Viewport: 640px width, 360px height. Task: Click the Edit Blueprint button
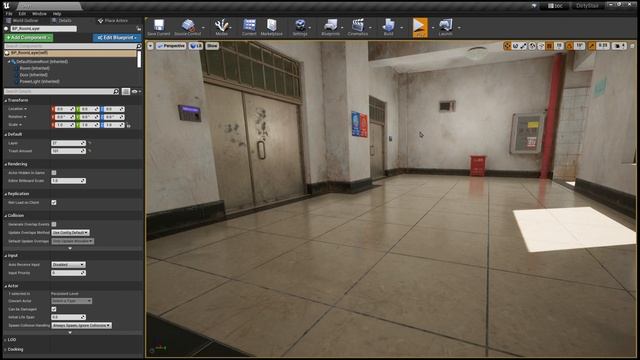116,38
